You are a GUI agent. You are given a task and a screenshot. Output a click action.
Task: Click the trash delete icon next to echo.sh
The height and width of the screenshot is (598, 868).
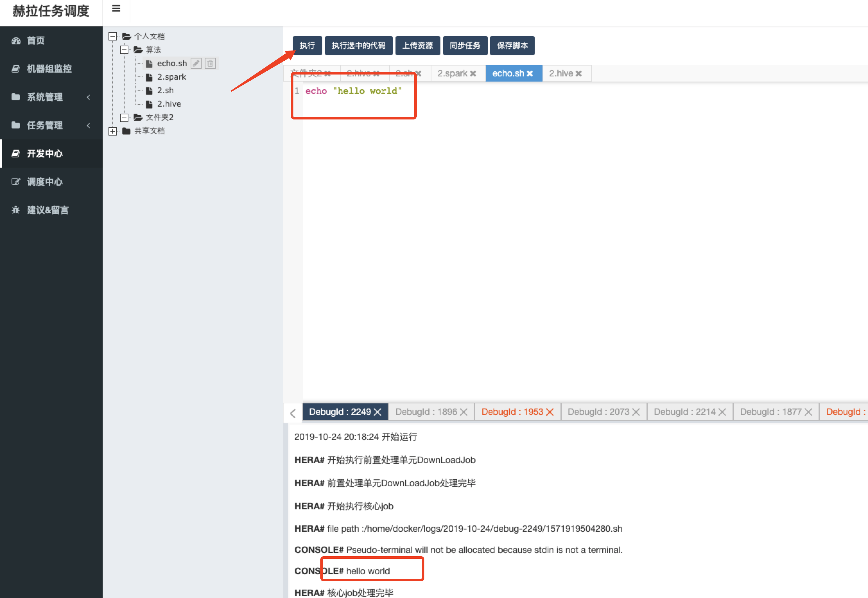[x=210, y=63]
